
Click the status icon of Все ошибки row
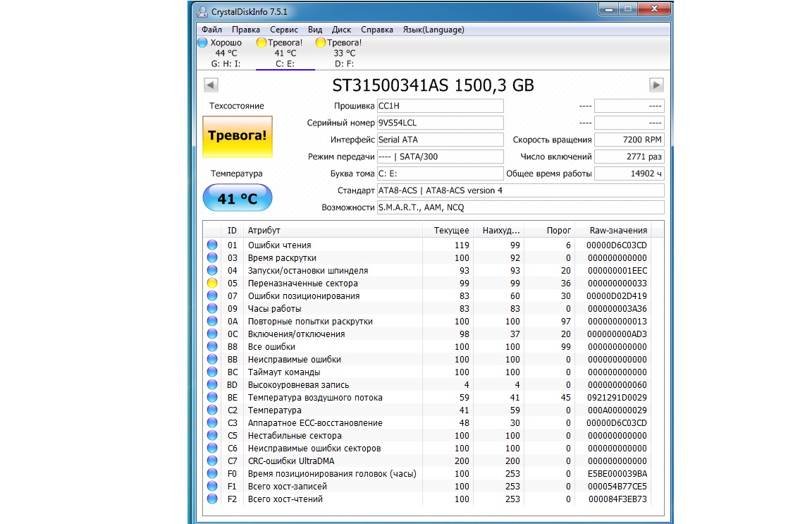click(212, 346)
